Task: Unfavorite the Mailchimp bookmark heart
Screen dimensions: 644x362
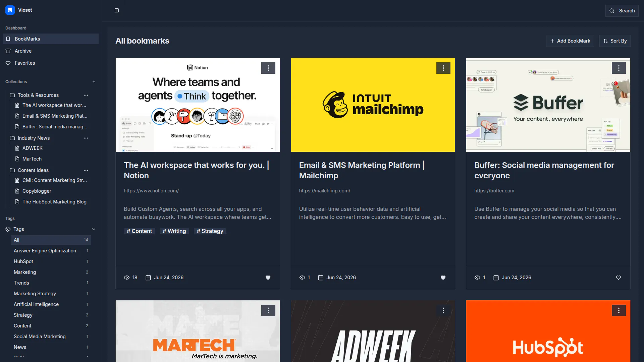Action: coord(443,278)
